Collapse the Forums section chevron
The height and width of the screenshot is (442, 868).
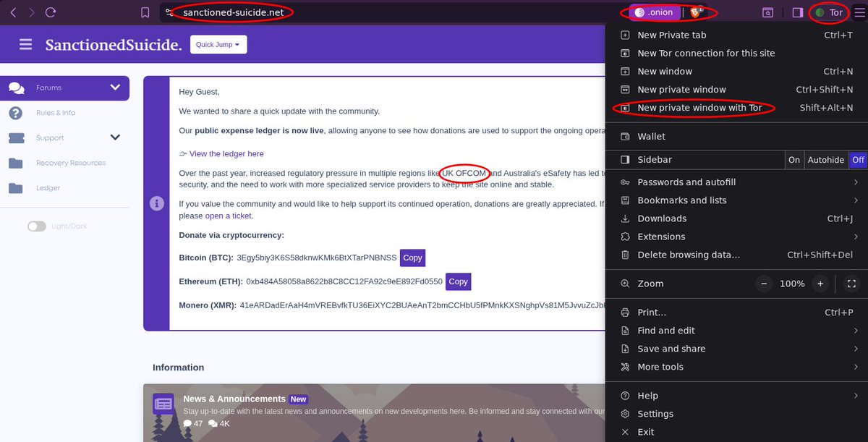115,88
